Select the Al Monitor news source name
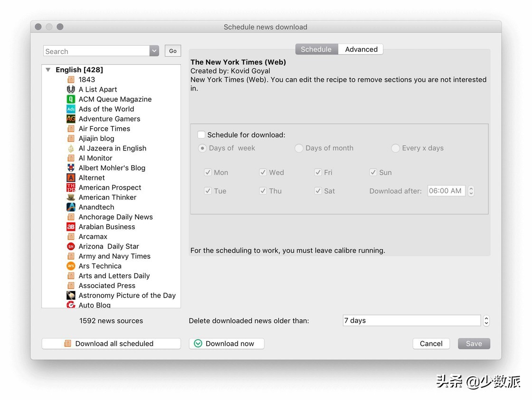Image resolution: width=532 pixels, height=400 pixels. 95,158
